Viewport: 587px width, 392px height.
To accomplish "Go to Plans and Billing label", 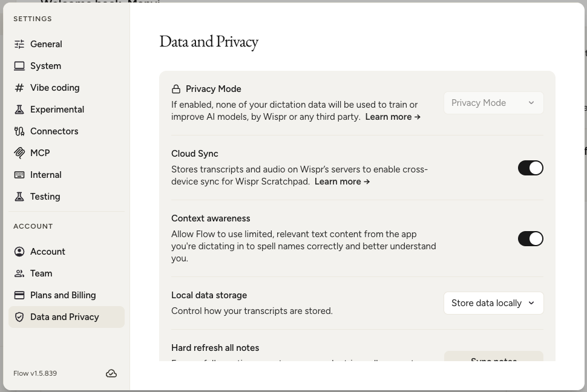I will (63, 295).
